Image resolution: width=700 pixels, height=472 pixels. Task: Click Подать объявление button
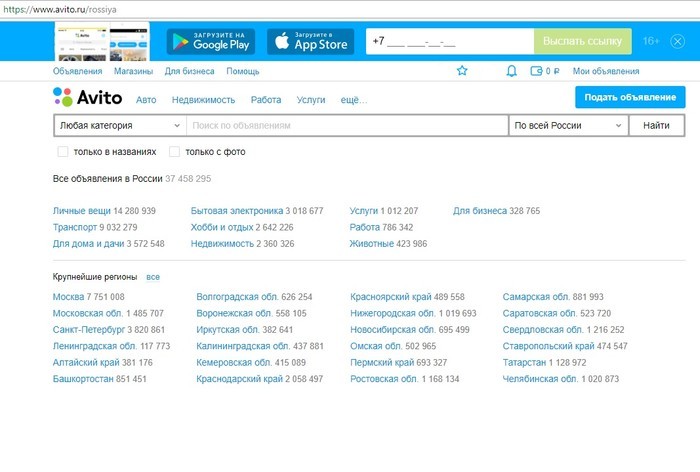click(630, 97)
